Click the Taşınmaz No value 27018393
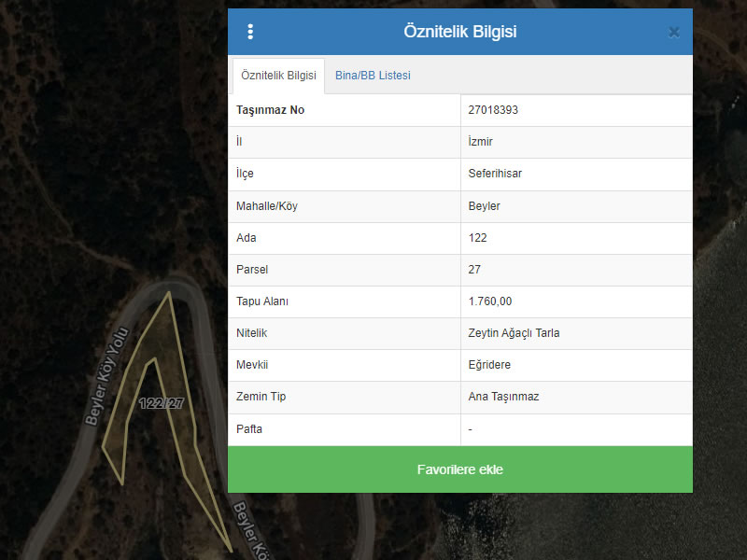 493,110
